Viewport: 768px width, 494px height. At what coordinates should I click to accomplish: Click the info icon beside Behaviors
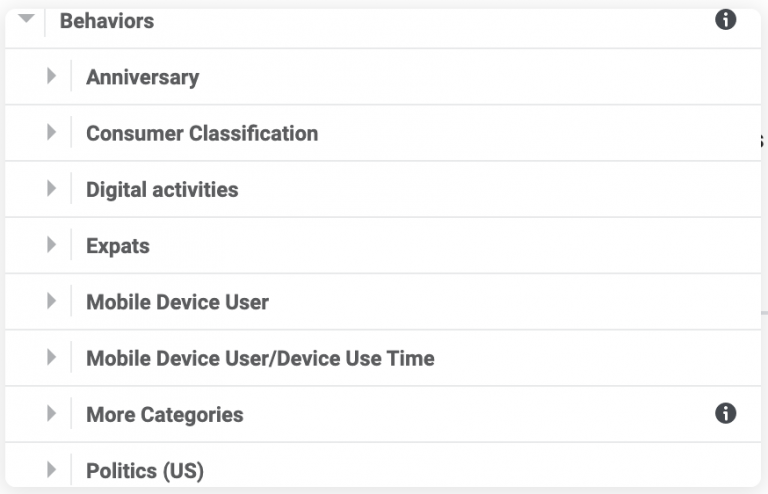pyautogui.click(x=726, y=20)
